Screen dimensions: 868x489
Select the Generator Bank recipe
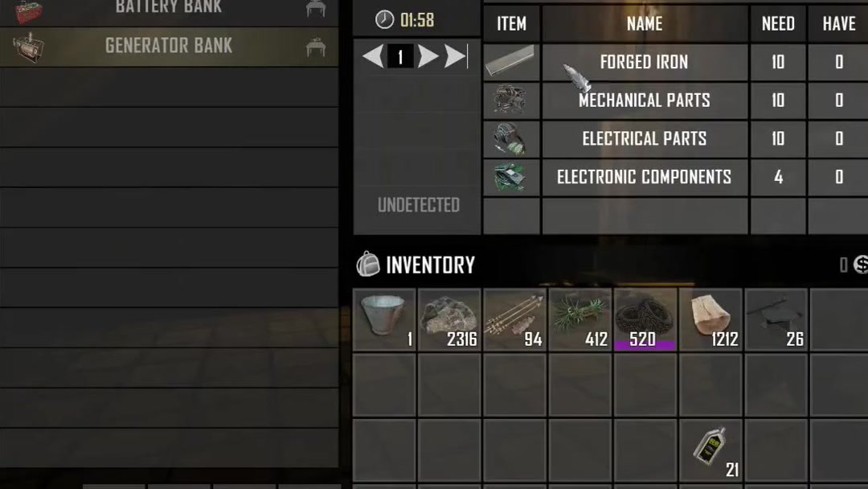click(169, 47)
